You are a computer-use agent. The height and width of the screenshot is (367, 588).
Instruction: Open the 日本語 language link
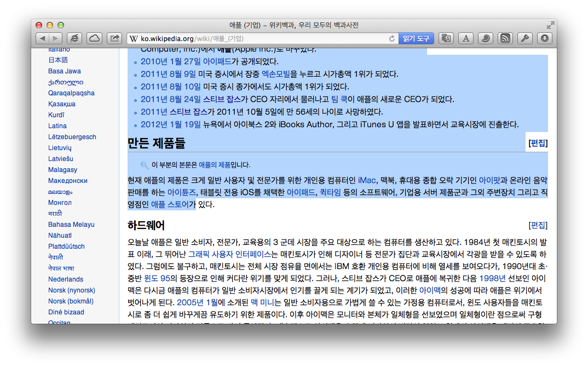click(x=57, y=60)
